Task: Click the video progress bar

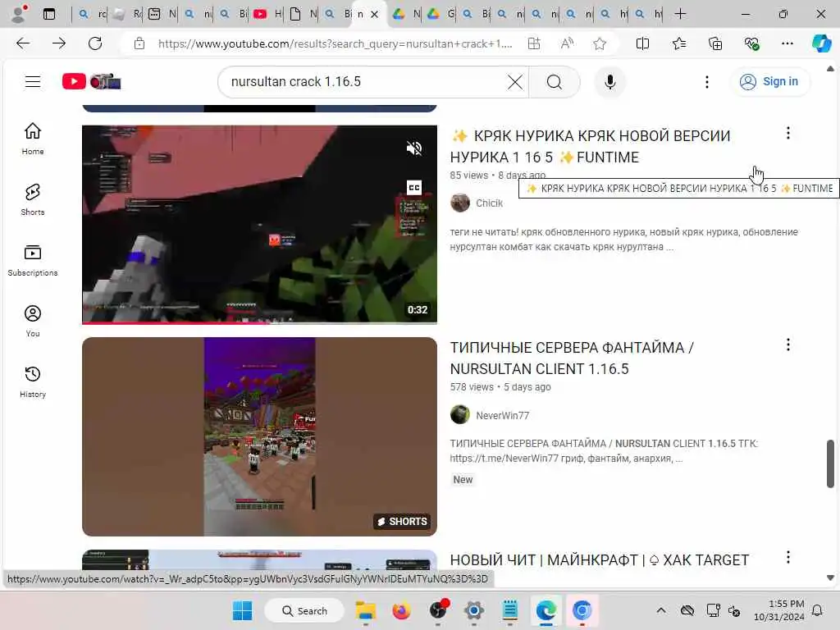Action: coord(259,322)
